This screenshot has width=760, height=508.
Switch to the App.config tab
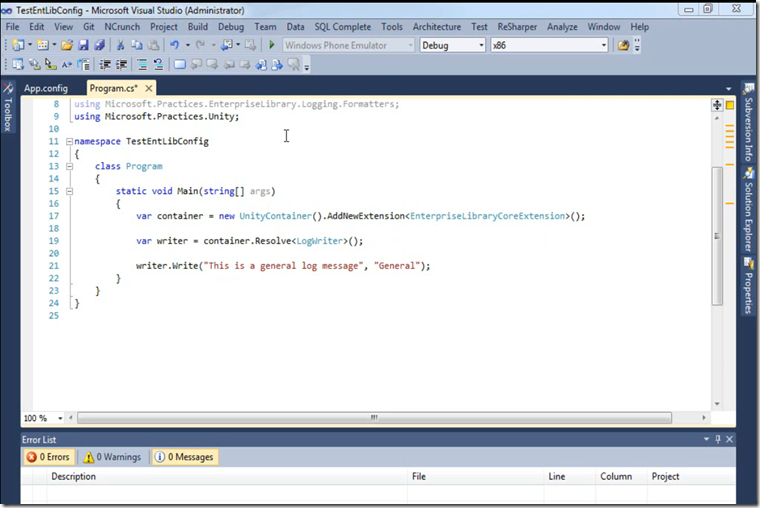point(46,88)
